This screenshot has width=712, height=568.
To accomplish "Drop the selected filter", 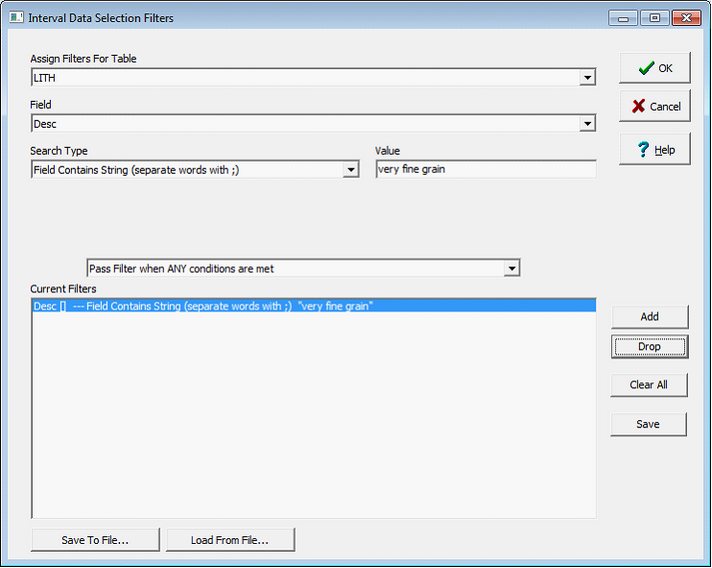I will click(649, 347).
